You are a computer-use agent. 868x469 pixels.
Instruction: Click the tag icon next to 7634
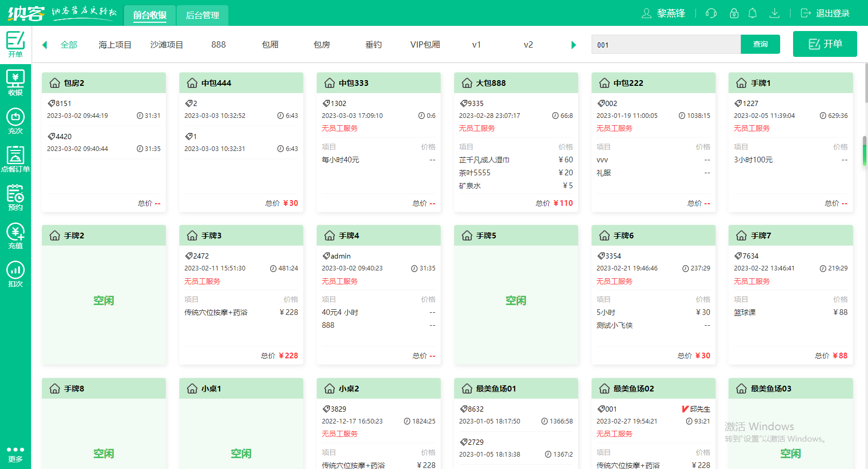click(738, 256)
